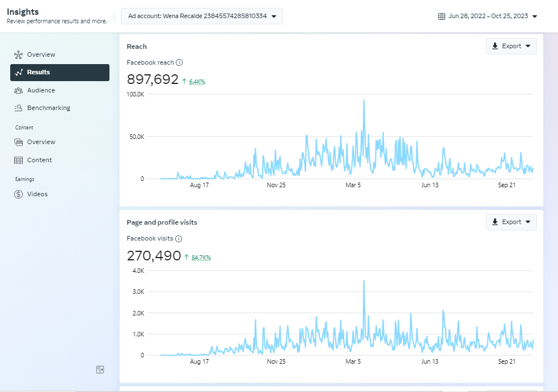
Task: Click the Reach chart peak near Mar 5
Action: tap(363, 100)
